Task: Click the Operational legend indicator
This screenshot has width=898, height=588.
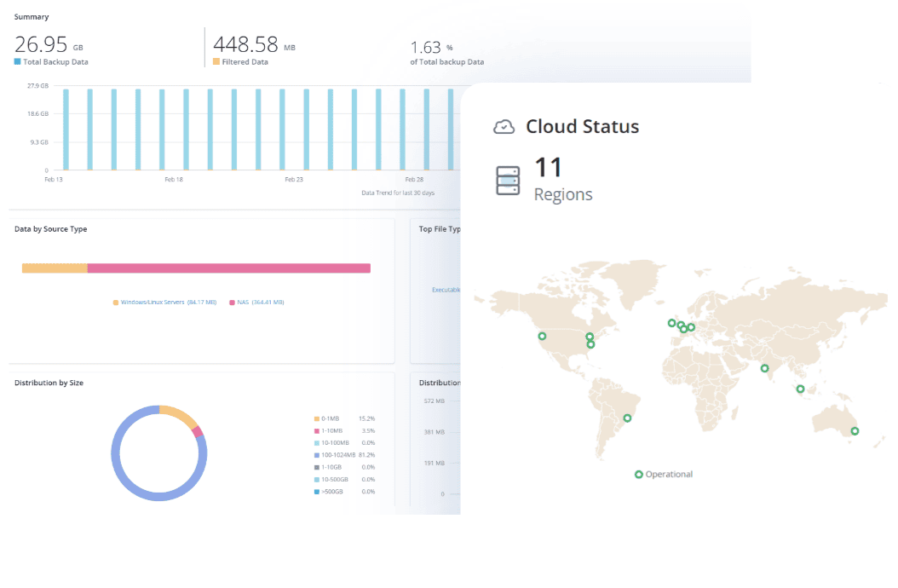Action: tap(638, 475)
